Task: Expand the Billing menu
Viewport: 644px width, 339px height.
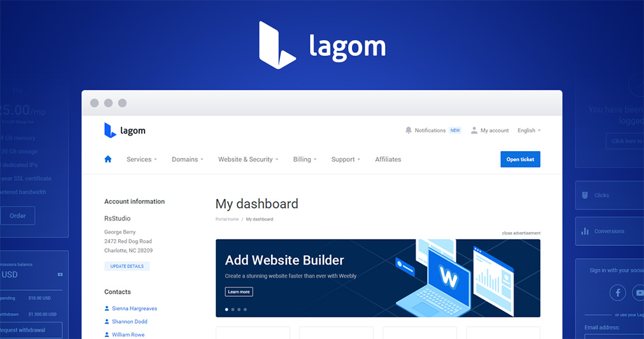Action: click(305, 159)
